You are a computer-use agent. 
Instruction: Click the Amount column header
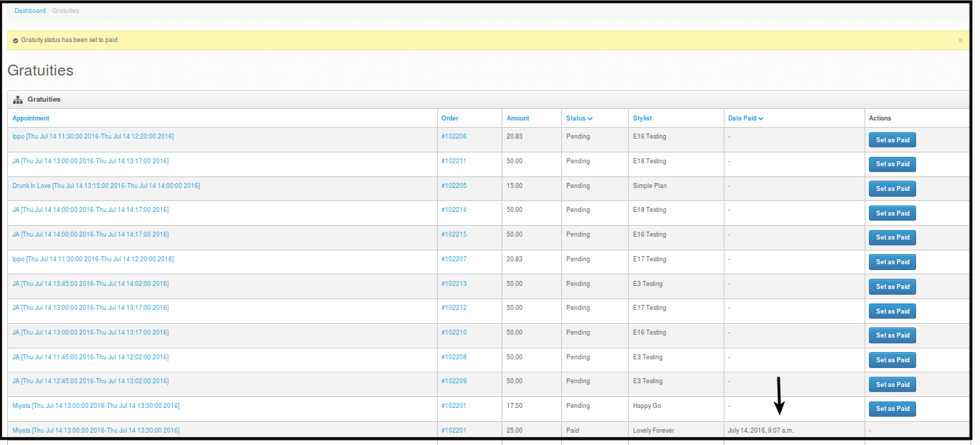(518, 118)
